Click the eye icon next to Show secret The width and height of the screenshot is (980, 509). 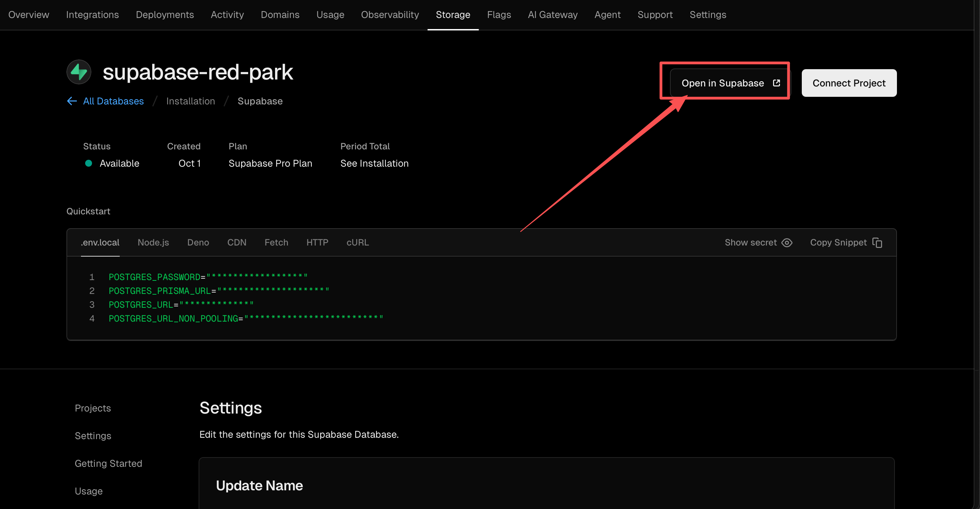[787, 242]
